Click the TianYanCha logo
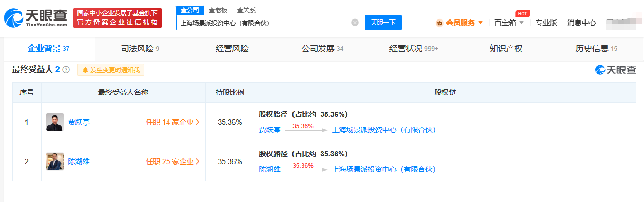This screenshot has height=202, width=644. [x=36, y=18]
